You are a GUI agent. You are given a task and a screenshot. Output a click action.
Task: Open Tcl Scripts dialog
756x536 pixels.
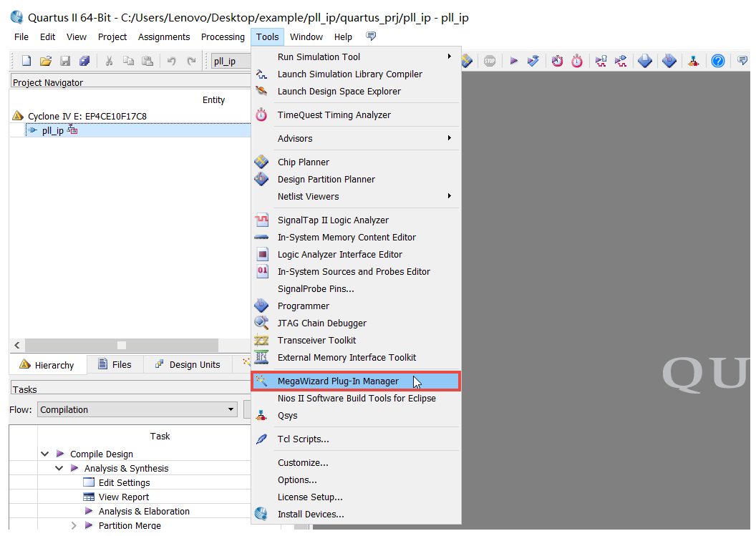356,439
